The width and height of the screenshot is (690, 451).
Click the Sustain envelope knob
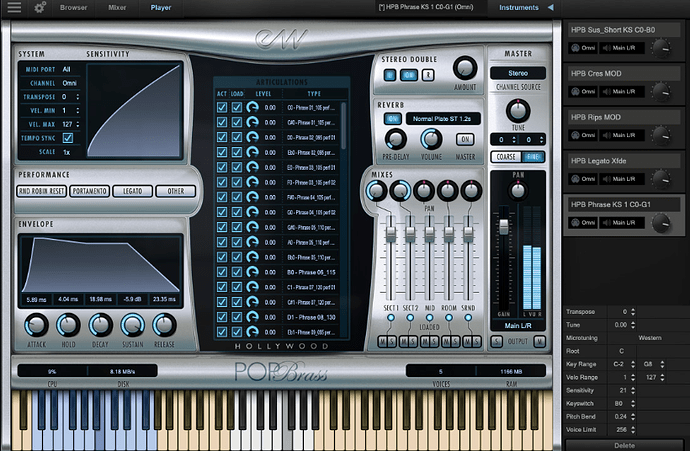132,325
